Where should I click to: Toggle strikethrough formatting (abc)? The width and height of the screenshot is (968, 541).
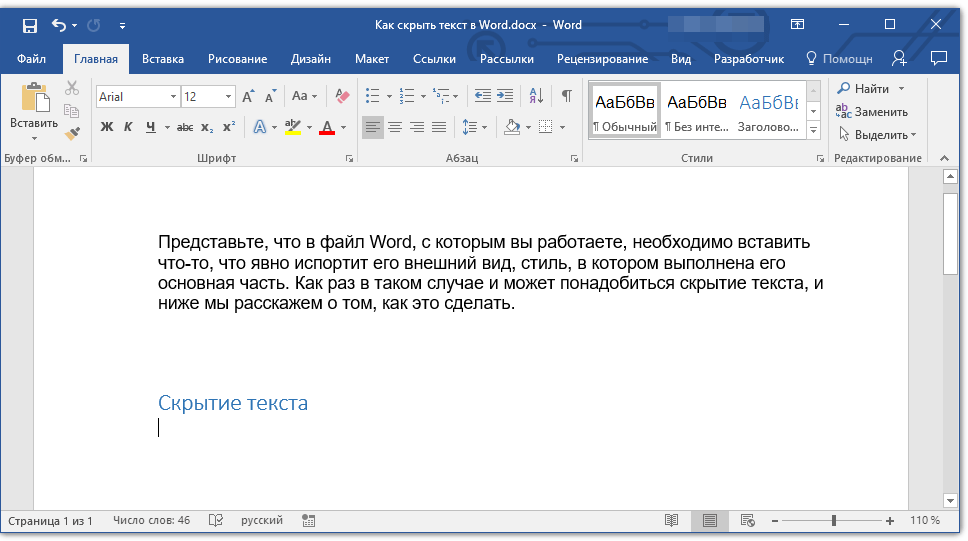pyautogui.click(x=185, y=127)
